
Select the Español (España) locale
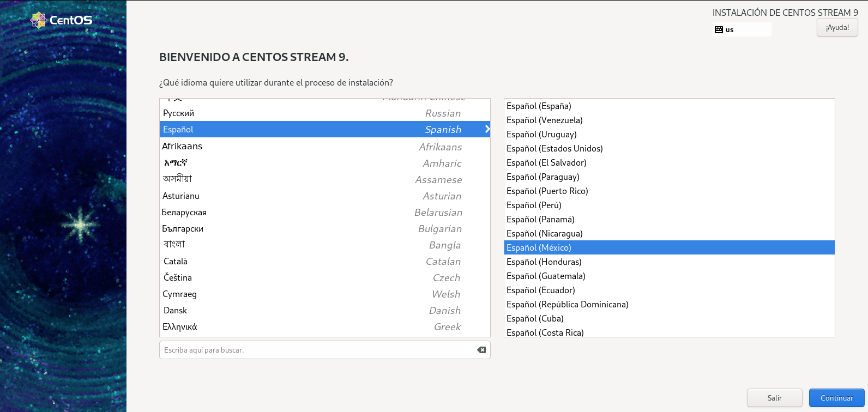tap(539, 106)
